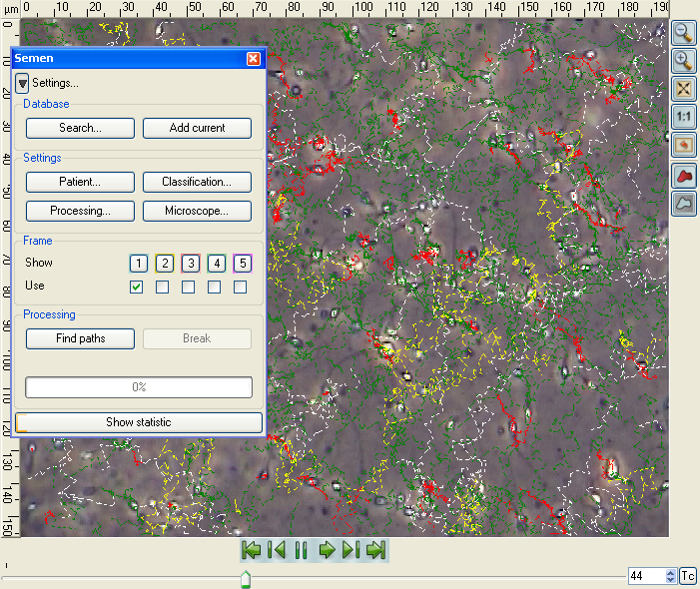This screenshot has width=700, height=589.
Task: Step forward one frame
Action: point(350,550)
